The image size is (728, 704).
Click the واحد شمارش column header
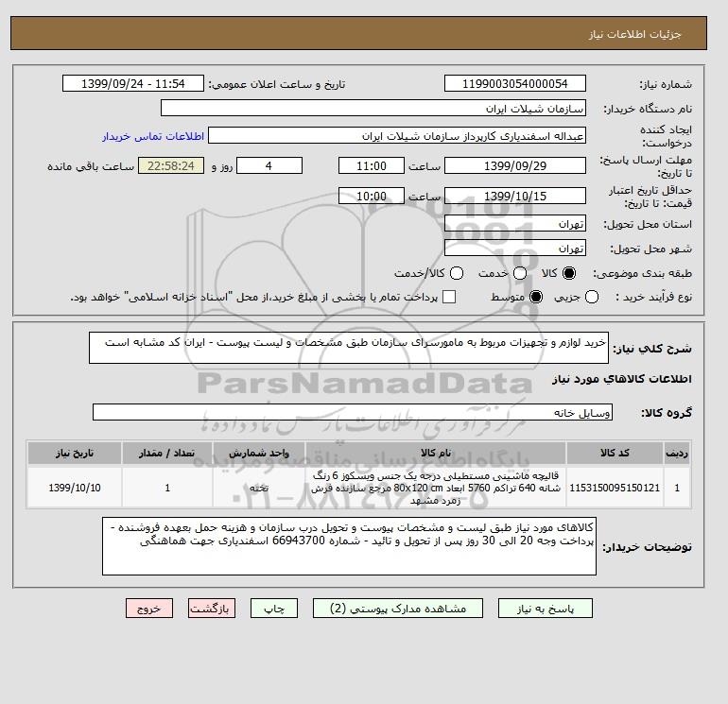pyautogui.click(x=259, y=453)
